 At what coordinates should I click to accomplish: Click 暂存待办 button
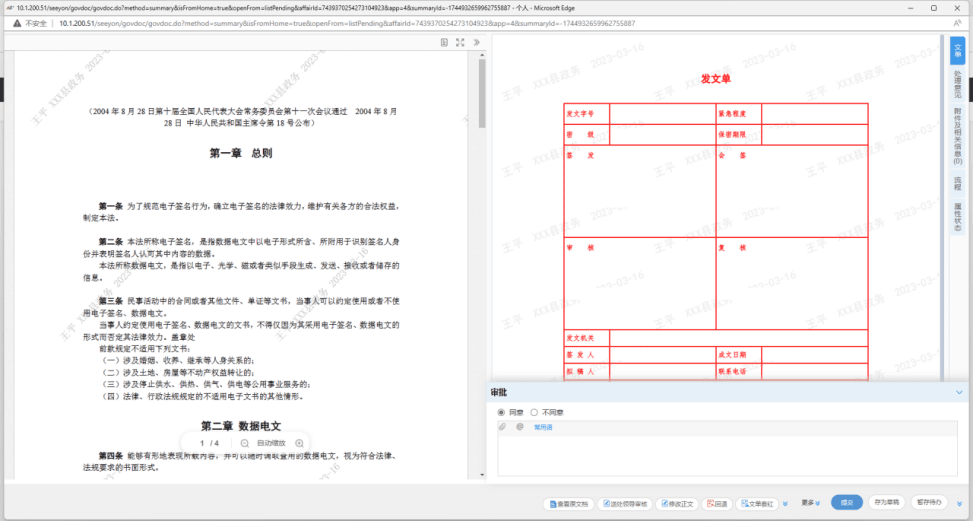(x=929, y=502)
